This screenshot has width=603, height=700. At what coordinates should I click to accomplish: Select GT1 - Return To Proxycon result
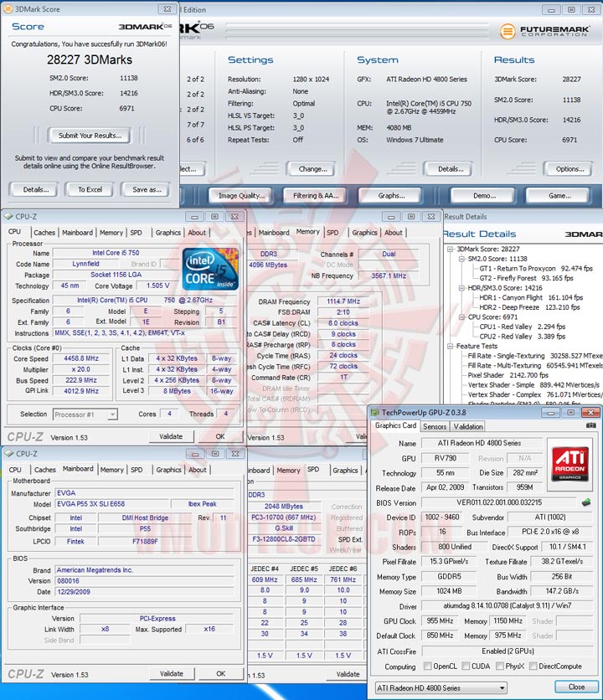tap(535, 268)
